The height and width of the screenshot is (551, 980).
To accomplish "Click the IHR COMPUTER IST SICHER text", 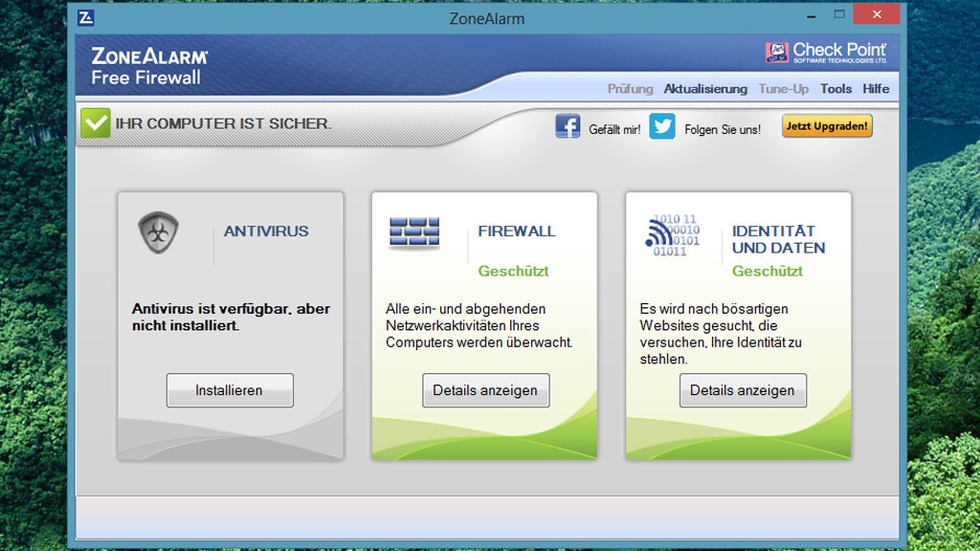I will tap(223, 123).
